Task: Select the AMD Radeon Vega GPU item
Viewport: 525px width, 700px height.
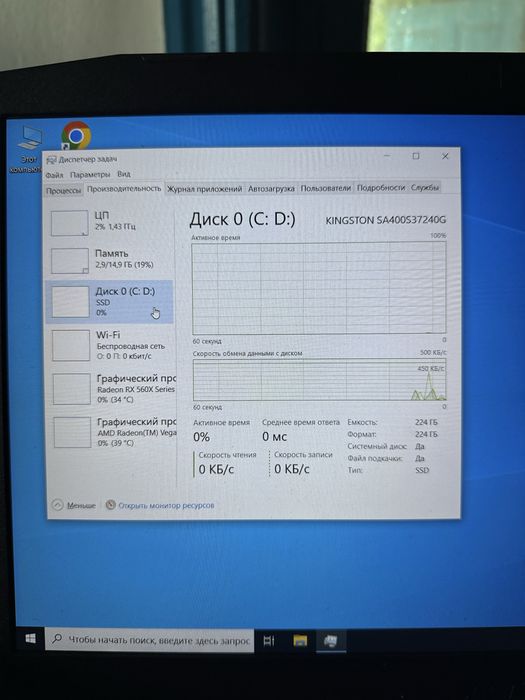Action: click(x=112, y=432)
